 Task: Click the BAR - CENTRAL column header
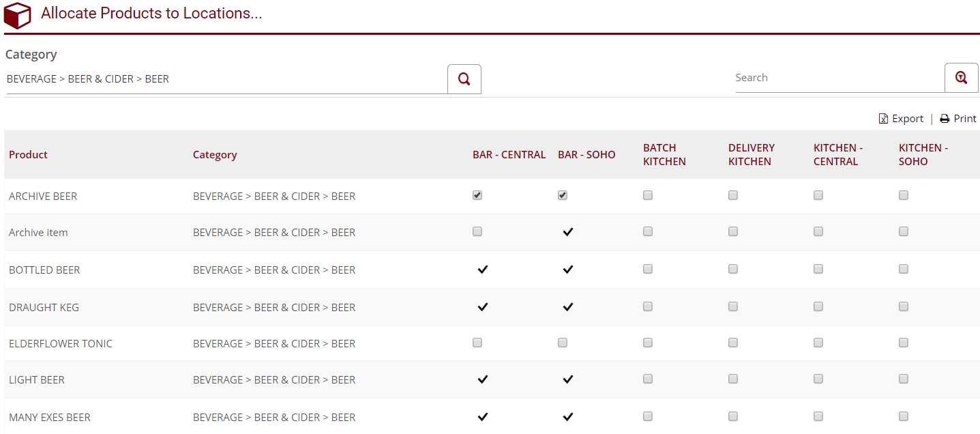point(509,155)
